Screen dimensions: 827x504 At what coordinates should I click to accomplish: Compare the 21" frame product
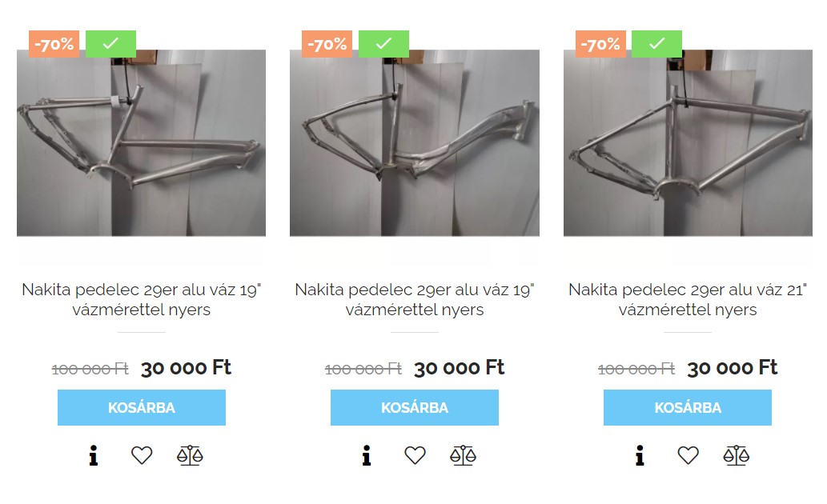tap(737, 455)
